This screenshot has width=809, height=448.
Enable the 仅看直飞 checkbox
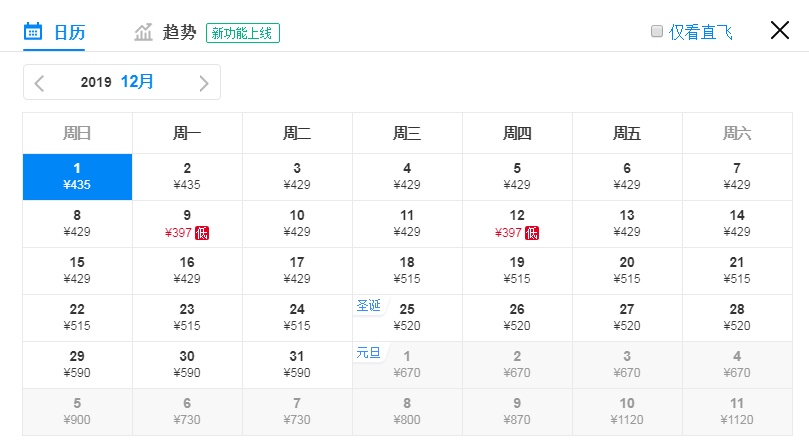(657, 31)
